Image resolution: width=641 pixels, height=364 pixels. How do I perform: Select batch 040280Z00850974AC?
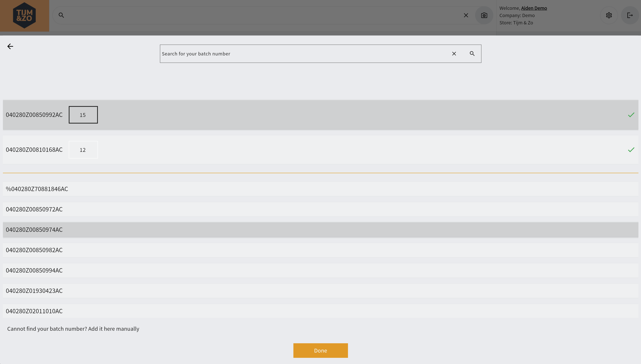coord(34,230)
